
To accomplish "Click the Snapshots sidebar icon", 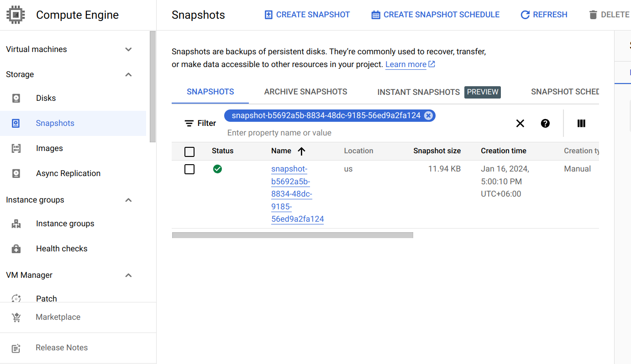I will coord(16,123).
